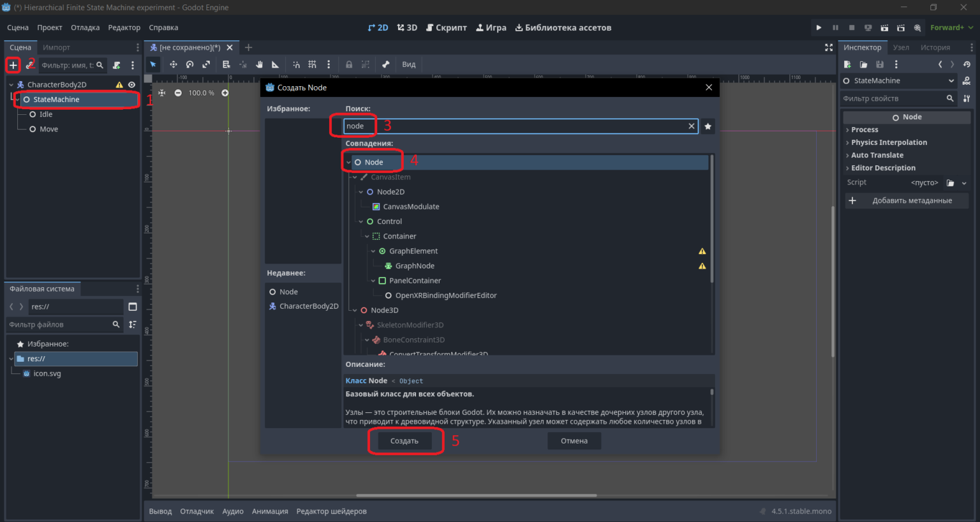Open the Forward+ renderer dropdown

(x=951, y=27)
